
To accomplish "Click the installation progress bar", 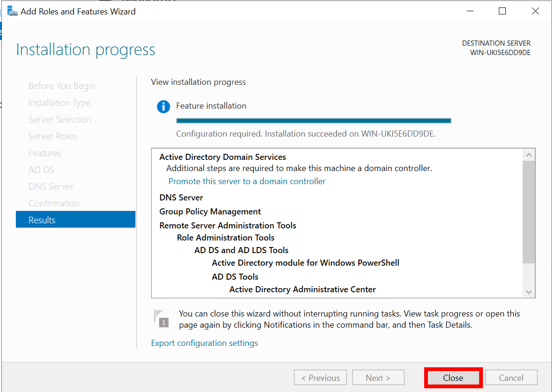I will 313,121.
